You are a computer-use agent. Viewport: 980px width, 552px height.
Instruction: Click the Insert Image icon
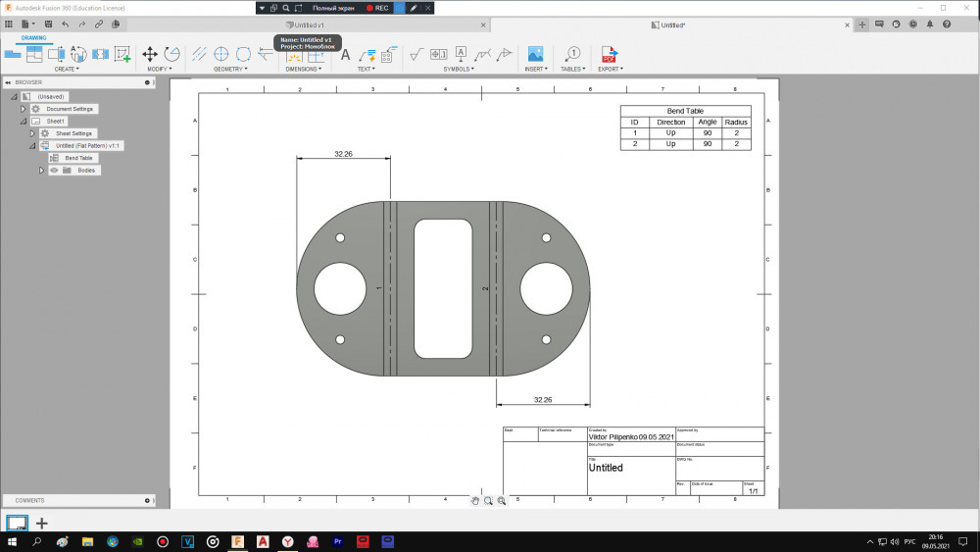pyautogui.click(x=535, y=54)
